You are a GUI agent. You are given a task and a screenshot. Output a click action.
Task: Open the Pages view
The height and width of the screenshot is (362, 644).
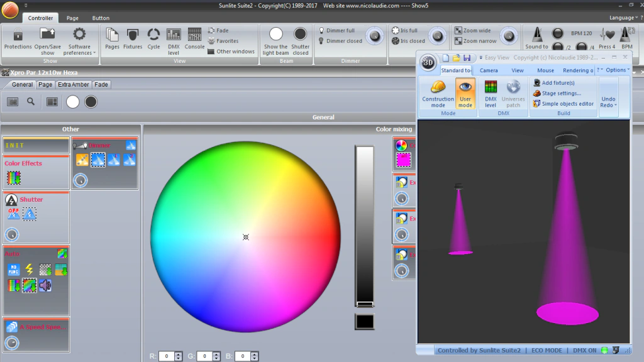pyautogui.click(x=112, y=38)
